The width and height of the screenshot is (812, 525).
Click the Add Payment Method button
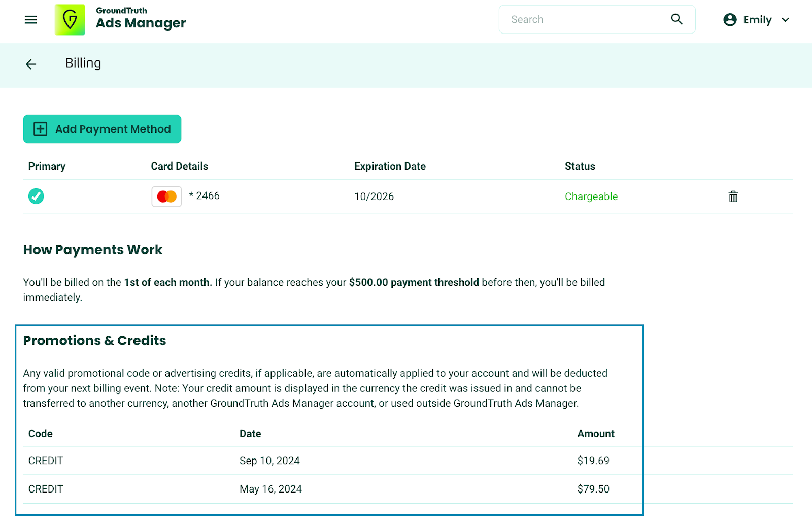tap(102, 129)
